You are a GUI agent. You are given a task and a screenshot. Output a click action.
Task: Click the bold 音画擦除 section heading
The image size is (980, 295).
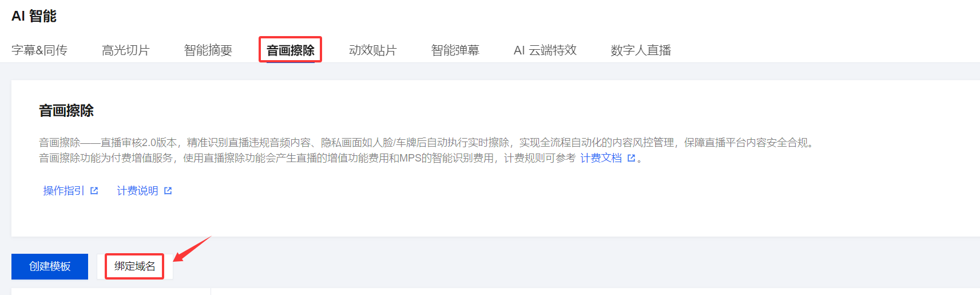[66, 111]
